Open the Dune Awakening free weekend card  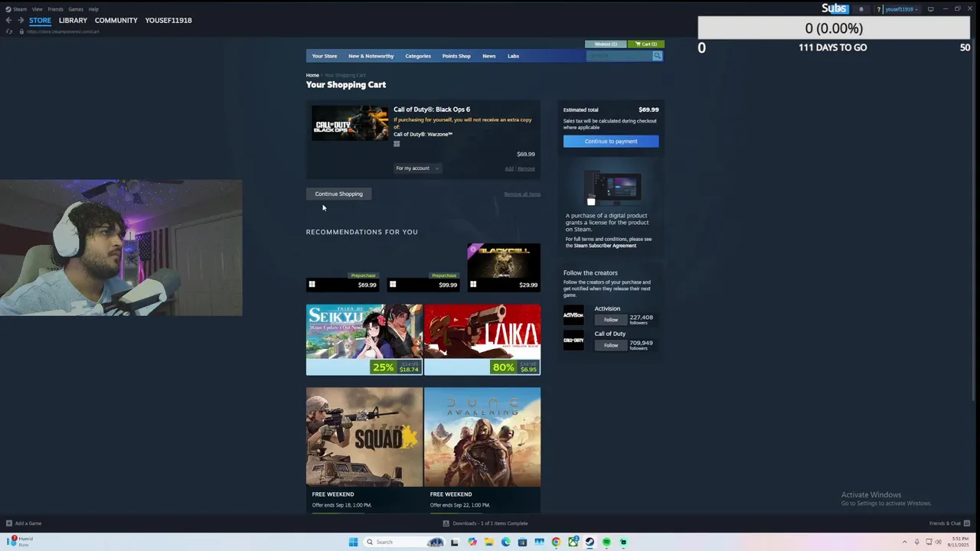coord(482,450)
